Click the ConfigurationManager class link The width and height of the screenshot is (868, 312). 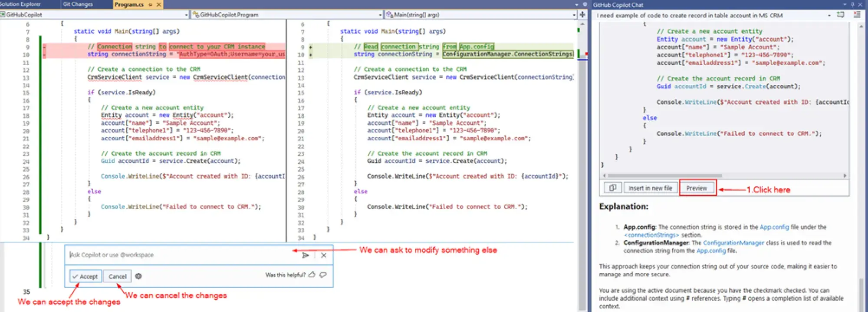[x=733, y=243]
